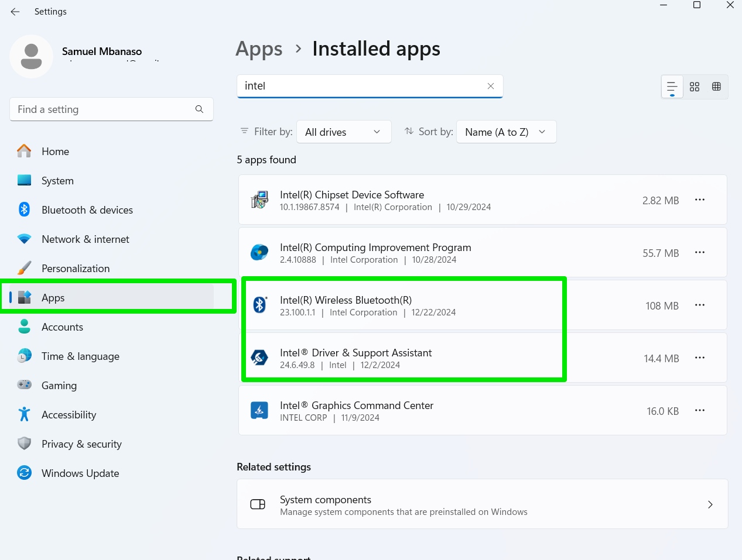Click the Driver & Support Assistant app icon
The height and width of the screenshot is (560, 742).
click(x=259, y=358)
